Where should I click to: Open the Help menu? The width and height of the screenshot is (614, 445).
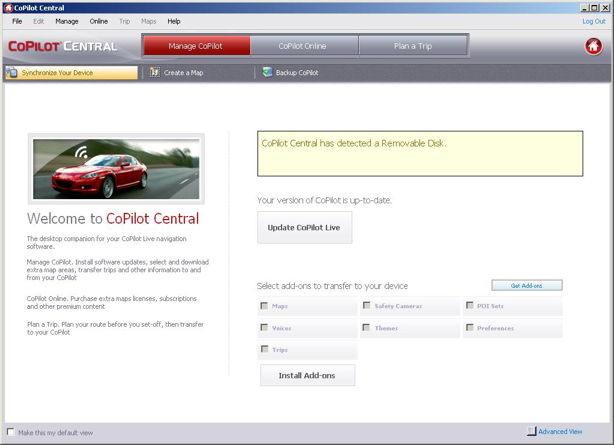(174, 21)
